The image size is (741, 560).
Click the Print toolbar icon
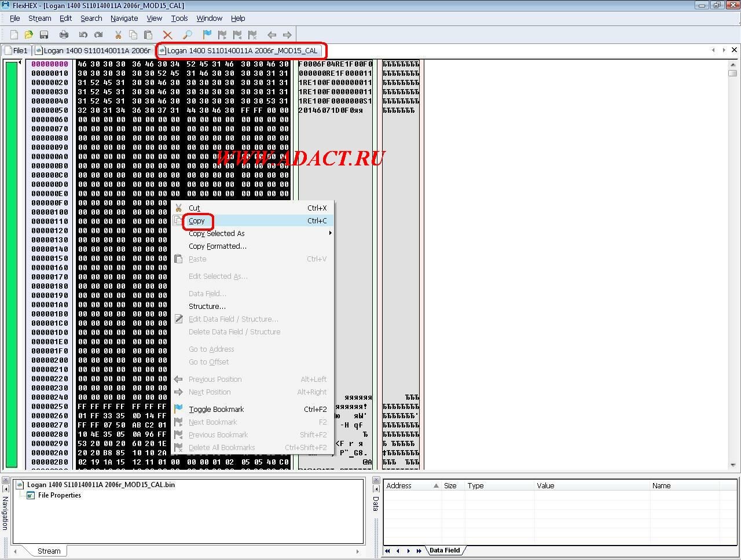coord(64,35)
